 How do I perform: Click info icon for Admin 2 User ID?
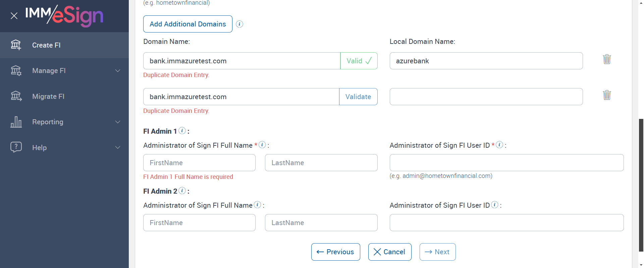pyautogui.click(x=495, y=205)
